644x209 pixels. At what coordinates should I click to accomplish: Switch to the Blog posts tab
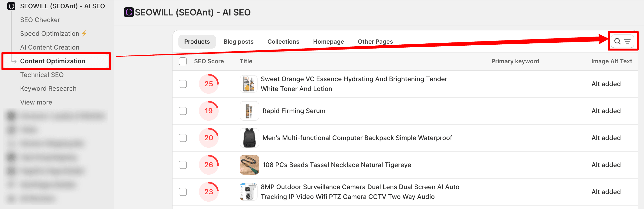pyautogui.click(x=238, y=41)
